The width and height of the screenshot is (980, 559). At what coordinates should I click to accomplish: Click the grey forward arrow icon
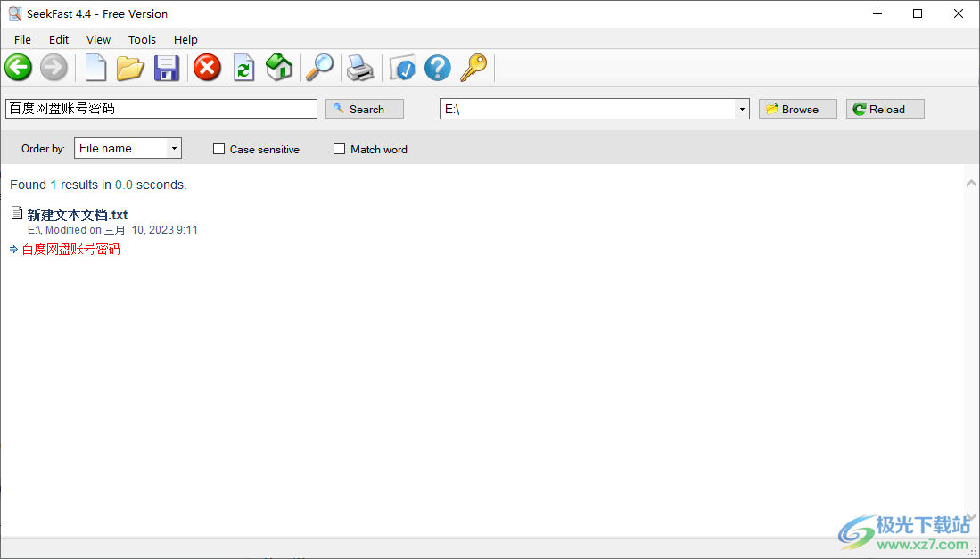click(x=54, y=68)
